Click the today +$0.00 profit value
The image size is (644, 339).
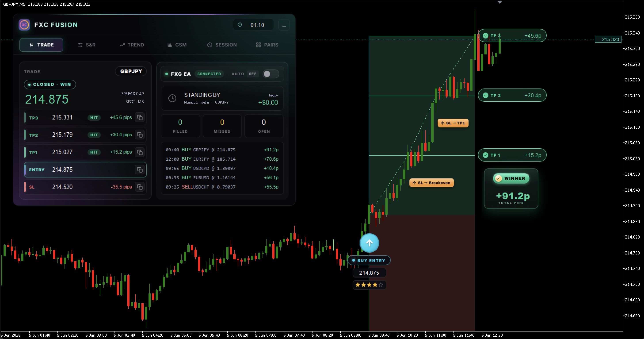[x=268, y=103]
